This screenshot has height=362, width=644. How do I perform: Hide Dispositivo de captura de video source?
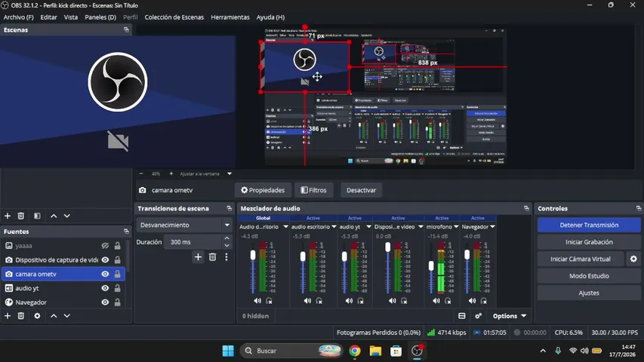(105, 259)
